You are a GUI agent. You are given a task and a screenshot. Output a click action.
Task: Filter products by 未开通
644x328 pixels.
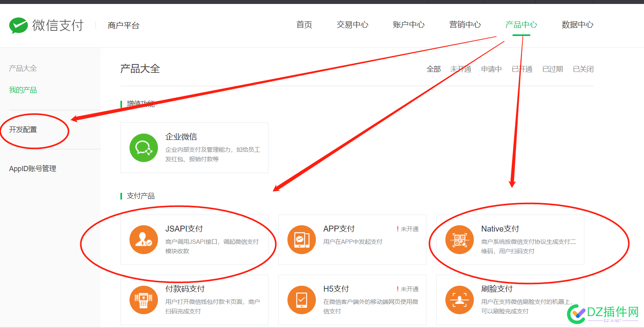(x=461, y=69)
